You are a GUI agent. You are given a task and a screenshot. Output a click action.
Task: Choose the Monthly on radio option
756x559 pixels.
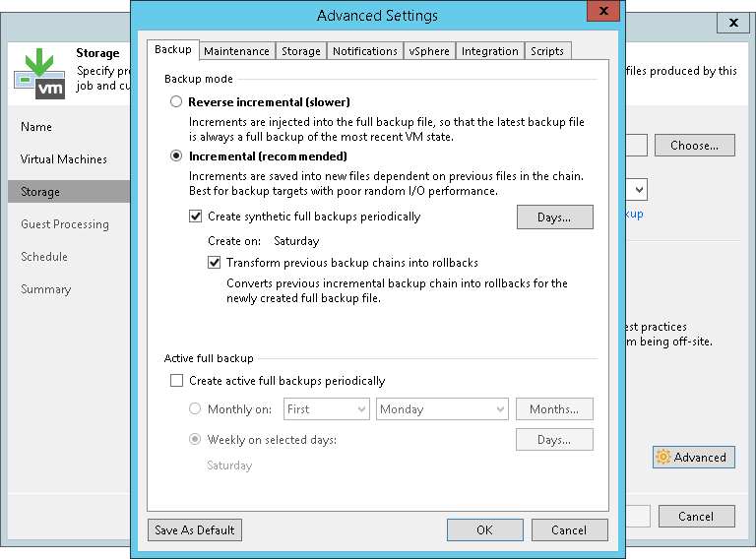coord(195,409)
